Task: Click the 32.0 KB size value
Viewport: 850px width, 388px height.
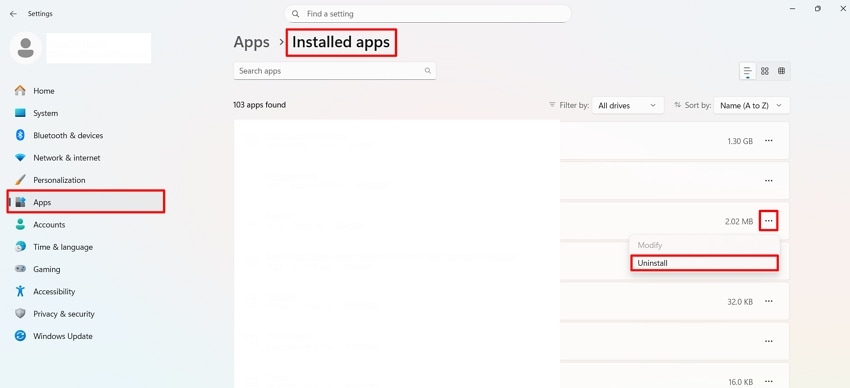Action: (x=740, y=302)
